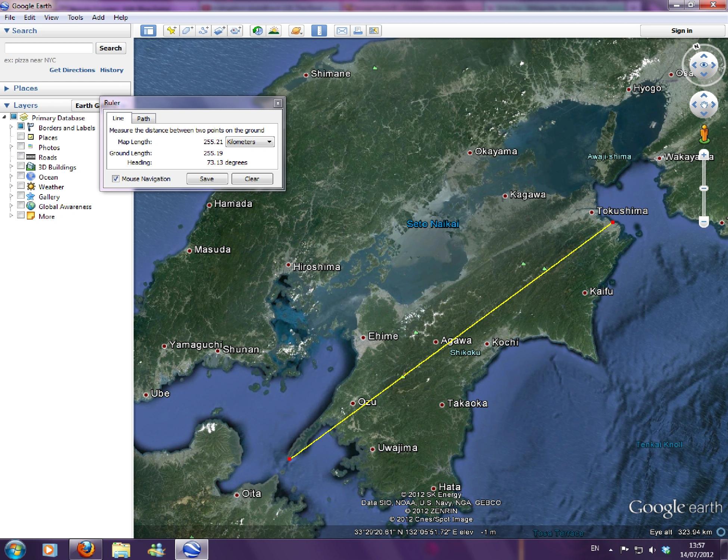Show historical imagery clock icon
Screen dimensions: 728x560
click(x=258, y=31)
